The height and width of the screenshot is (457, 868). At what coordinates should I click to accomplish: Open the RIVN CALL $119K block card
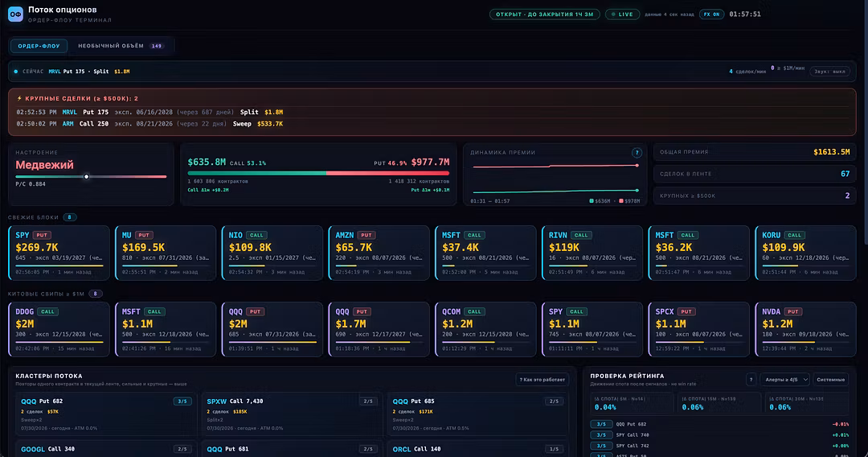[592, 253]
